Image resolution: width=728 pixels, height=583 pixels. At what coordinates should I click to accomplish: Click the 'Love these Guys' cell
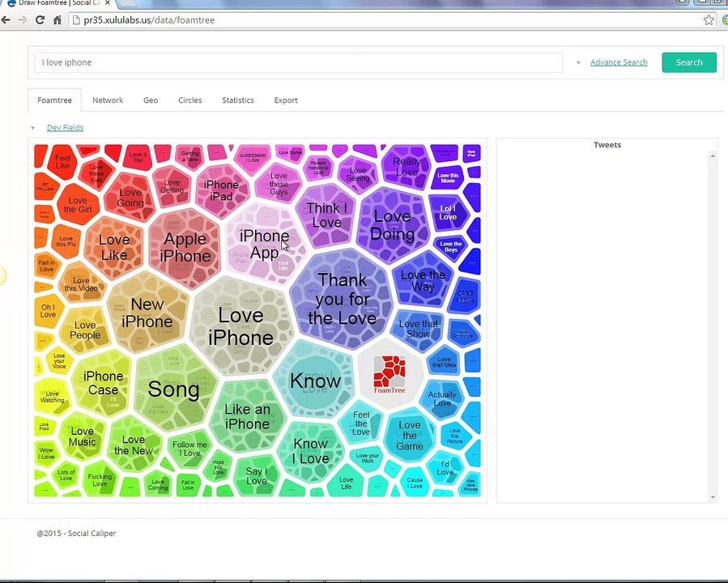tap(279, 183)
